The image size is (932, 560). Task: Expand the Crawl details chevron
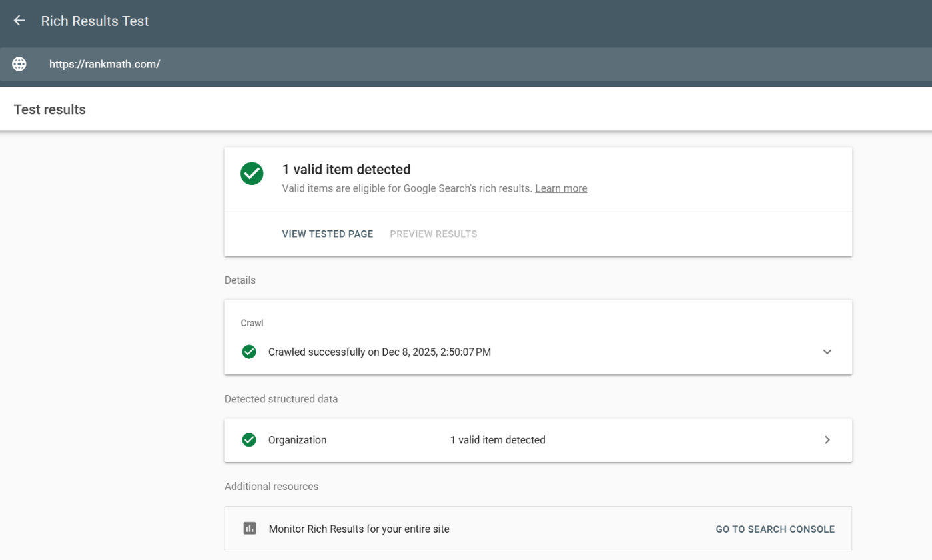(x=827, y=352)
